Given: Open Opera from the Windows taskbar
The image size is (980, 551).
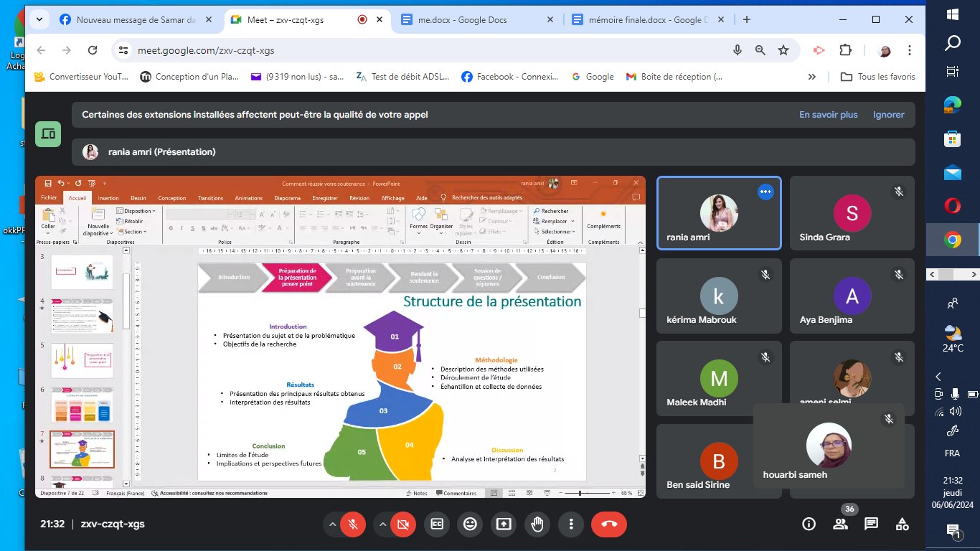Looking at the screenshot, I should point(953,207).
